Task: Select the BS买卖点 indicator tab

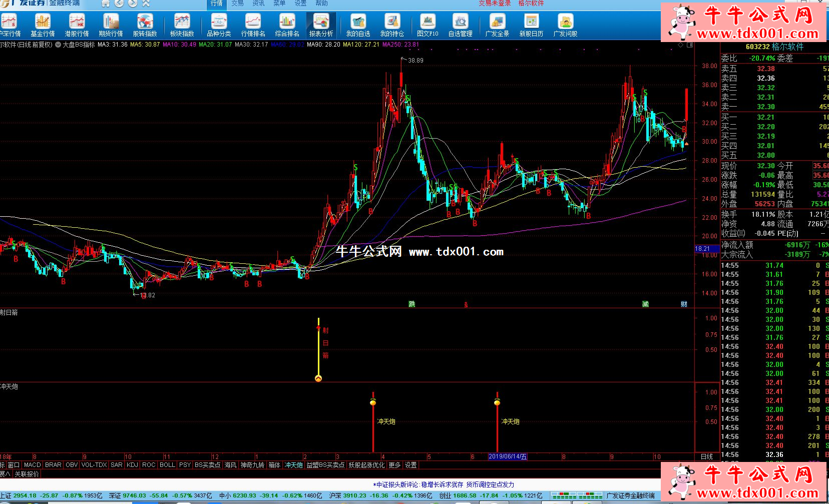Action: click(208, 465)
